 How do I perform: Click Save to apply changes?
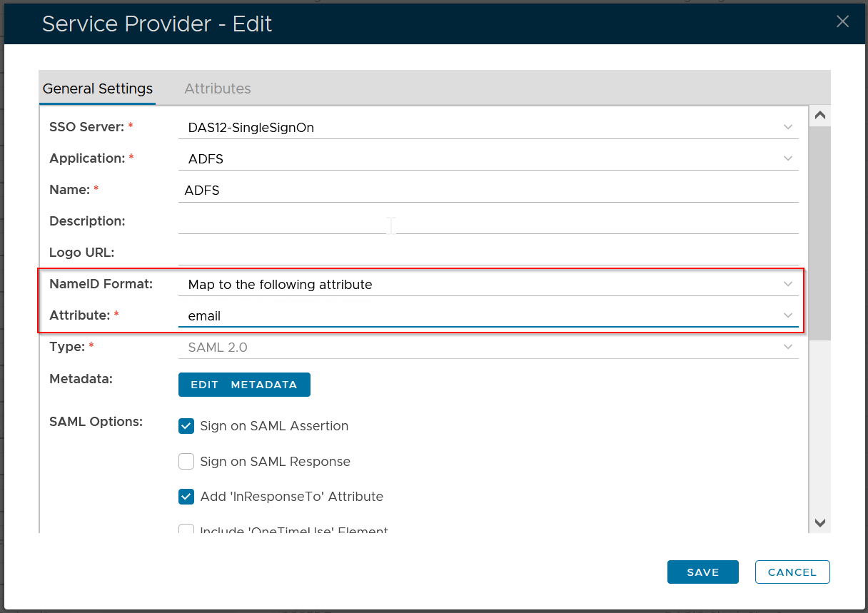pos(702,572)
